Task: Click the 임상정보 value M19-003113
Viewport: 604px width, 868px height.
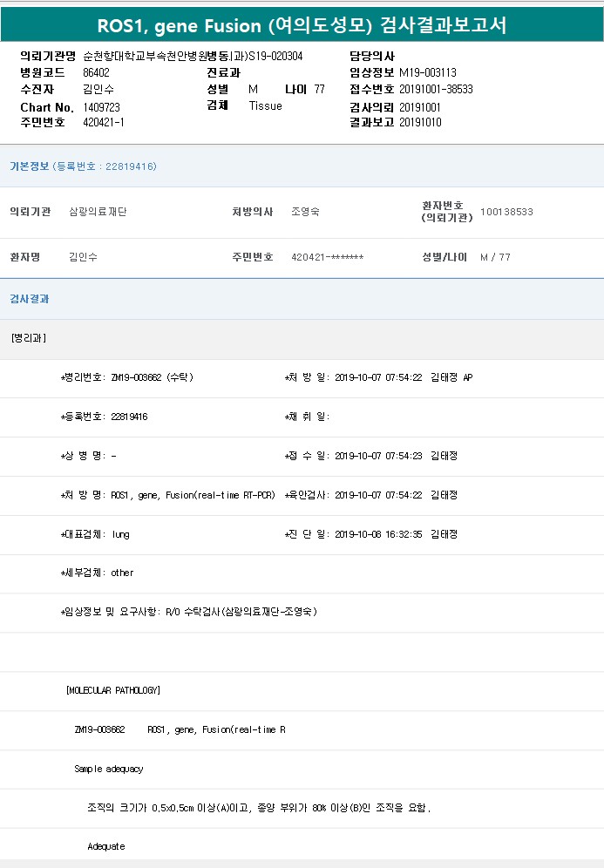Action: pyautogui.click(x=427, y=72)
